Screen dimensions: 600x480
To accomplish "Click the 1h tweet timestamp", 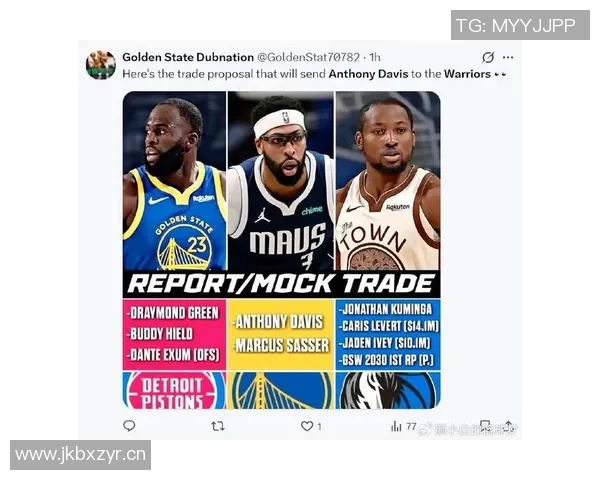I will 375,57.
